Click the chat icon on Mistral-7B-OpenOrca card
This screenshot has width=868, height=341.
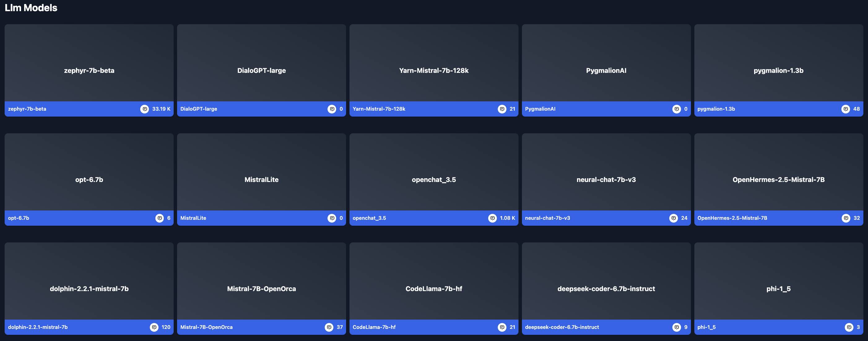click(329, 327)
